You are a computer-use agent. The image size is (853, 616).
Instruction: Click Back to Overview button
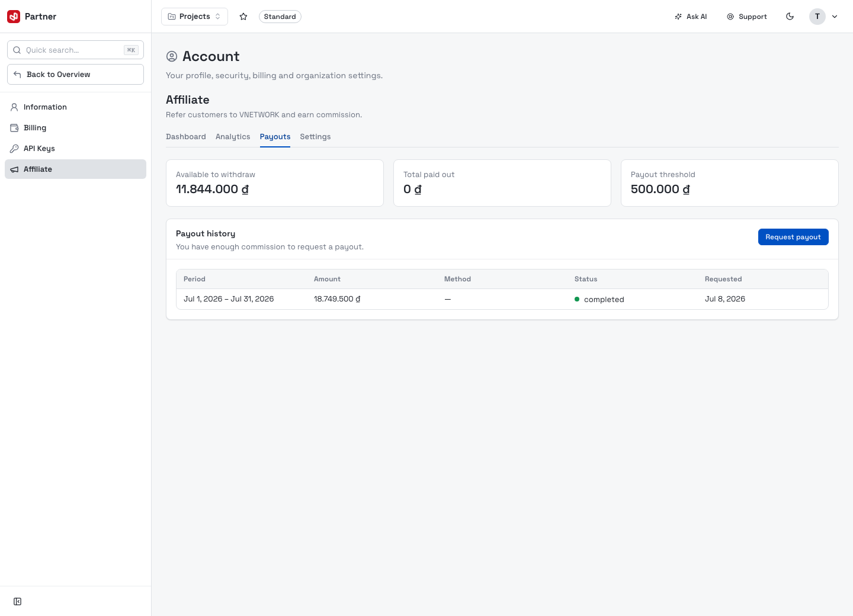pyautogui.click(x=75, y=75)
